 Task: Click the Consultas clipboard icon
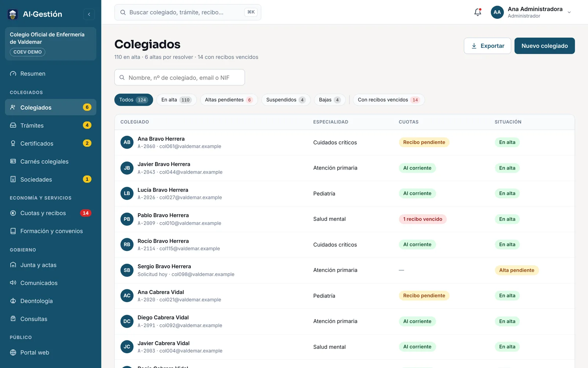click(13, 319)
